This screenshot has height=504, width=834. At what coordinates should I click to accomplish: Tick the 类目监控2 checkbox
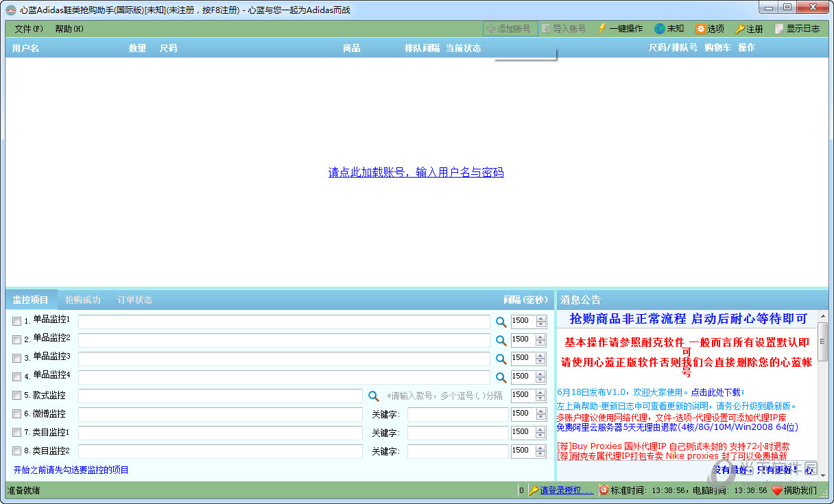click(16, 451)
